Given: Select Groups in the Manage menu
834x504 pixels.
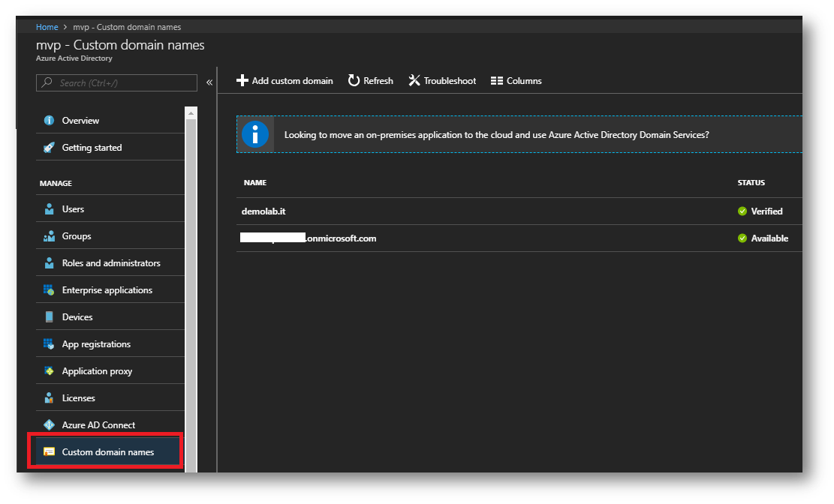Looking at the screenshot, I should (x=110, y=236).
